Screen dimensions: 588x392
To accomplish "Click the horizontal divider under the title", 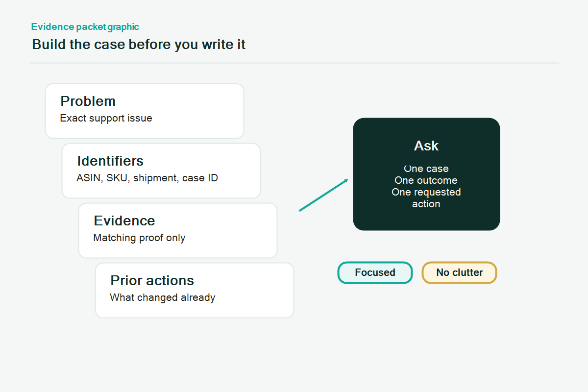I will click(294, 63).
